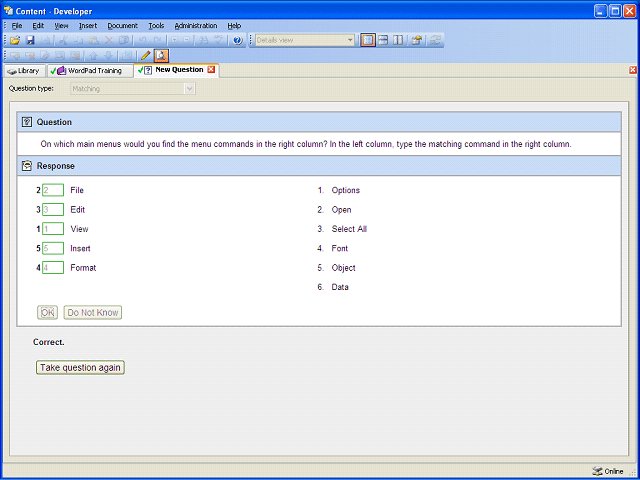Click the Cut scissors toolbar icon
The image size is (640, 480).
(x=63, y=40)
